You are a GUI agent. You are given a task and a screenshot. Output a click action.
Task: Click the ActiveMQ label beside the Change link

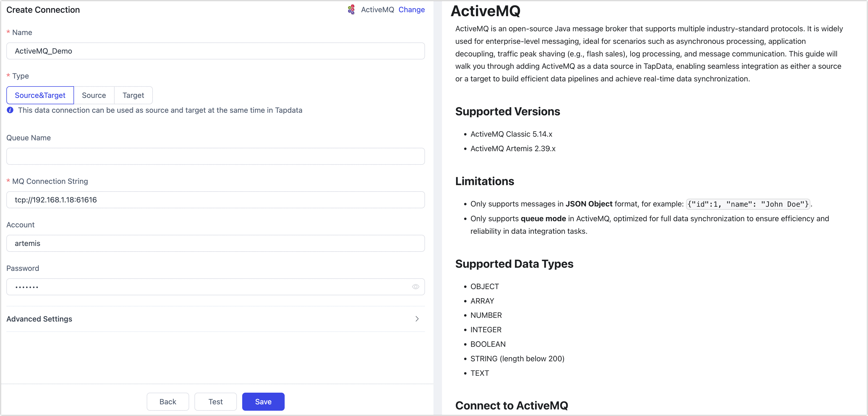[x=377, y=10]
